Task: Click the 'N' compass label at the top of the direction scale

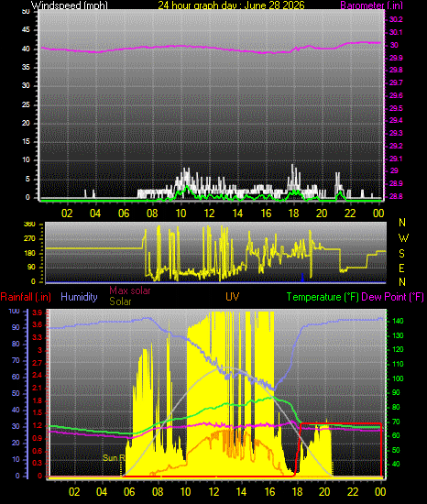Action: coord(402,223)
